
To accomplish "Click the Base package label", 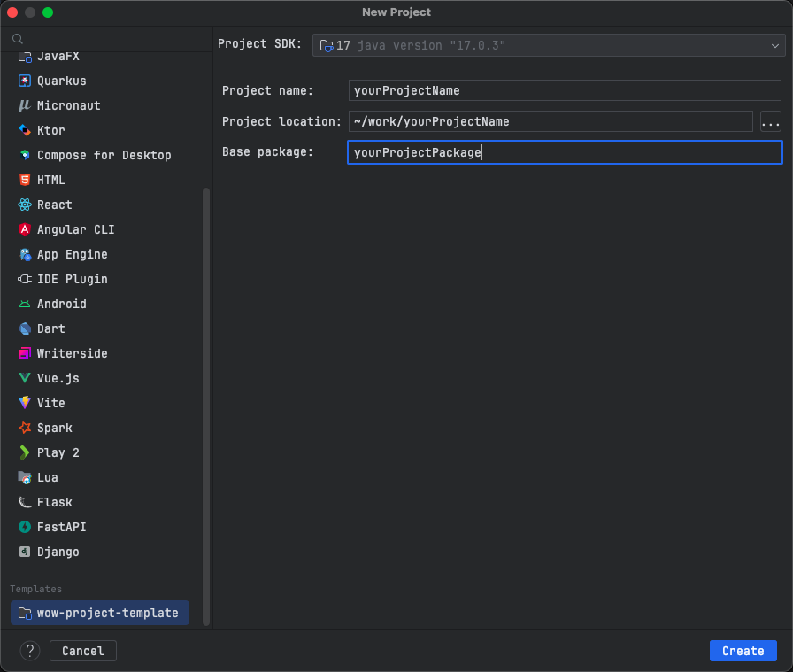I will [267, 151].
